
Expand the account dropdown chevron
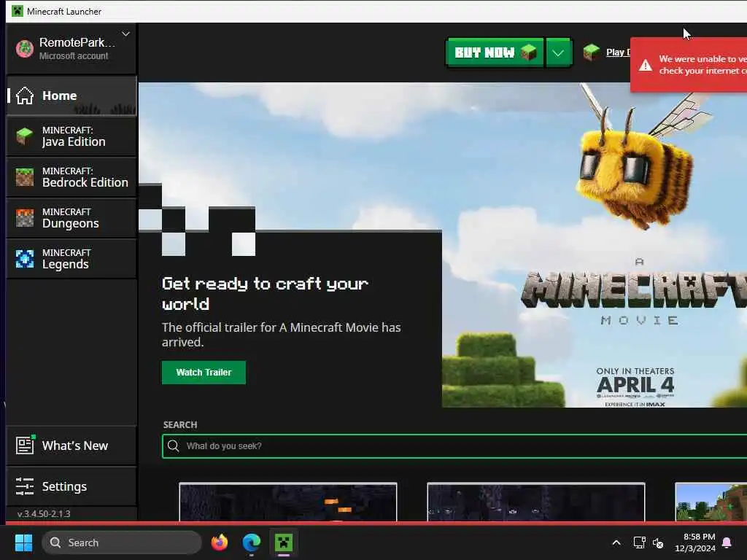coord(125,34)
